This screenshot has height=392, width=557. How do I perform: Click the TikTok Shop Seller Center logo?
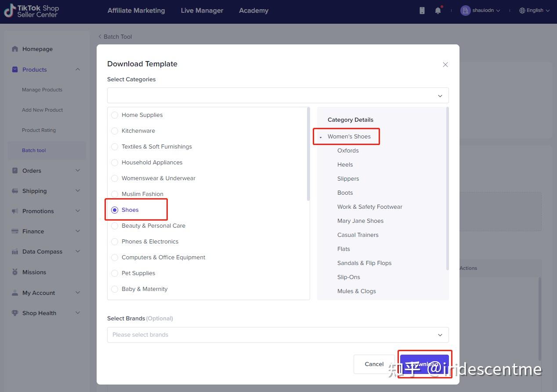coord(31,11)
